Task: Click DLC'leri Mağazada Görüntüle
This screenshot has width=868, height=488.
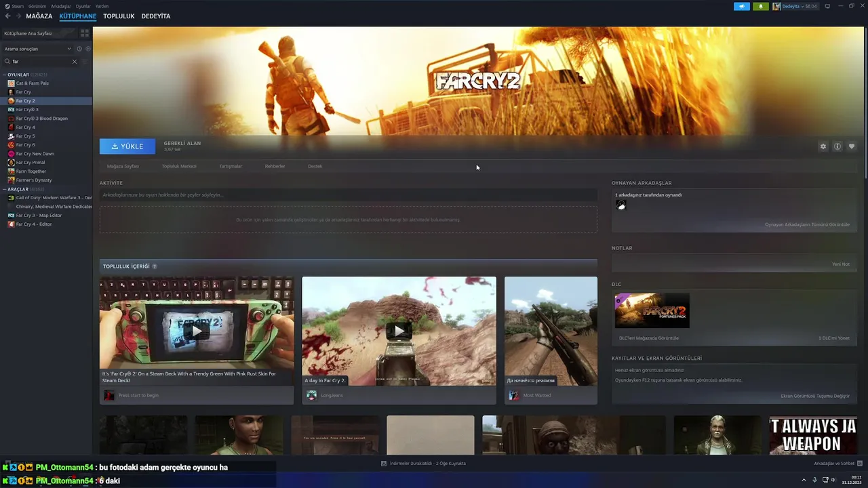Action: 649,338
